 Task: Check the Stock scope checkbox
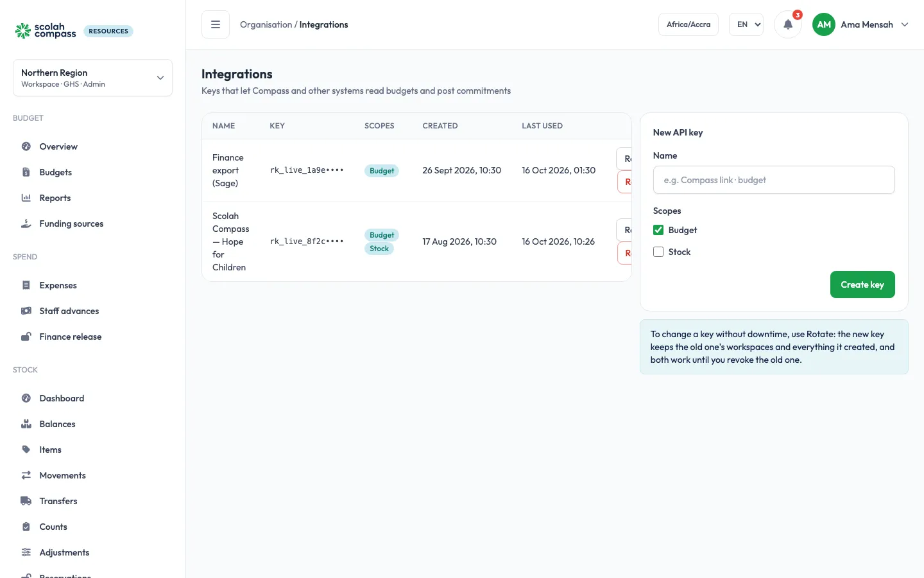(658, 252)
